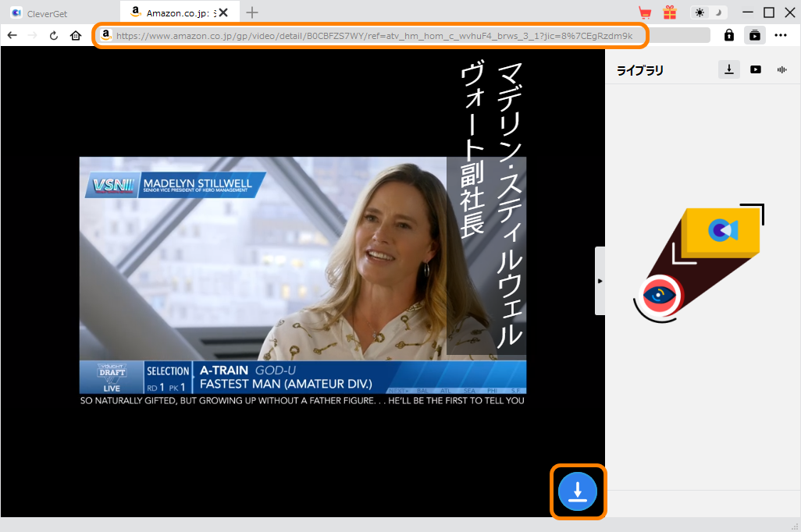Show the downloading list in library
The width and height of the screenshot is (801, 532).
(x=728, y=69)
